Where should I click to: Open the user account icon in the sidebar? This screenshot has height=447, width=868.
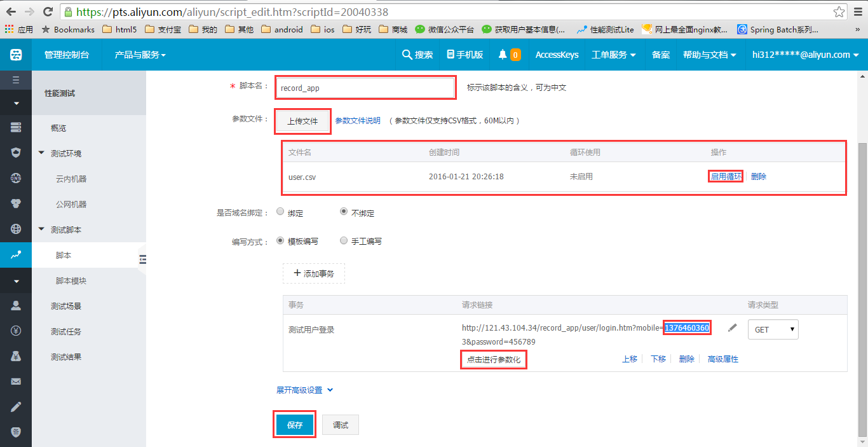tap(16, 305)
